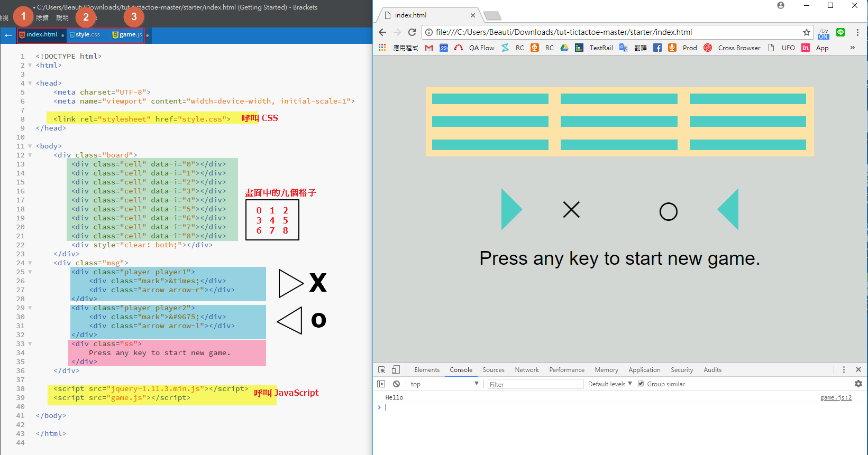The height and width of the screenshot is (455, 868).
Task: Click the X player mark
Action: [571, 210]
